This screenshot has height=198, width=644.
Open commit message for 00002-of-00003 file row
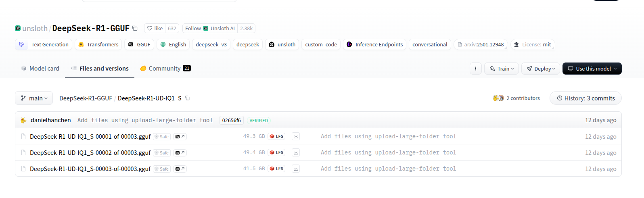click(388, 152)
